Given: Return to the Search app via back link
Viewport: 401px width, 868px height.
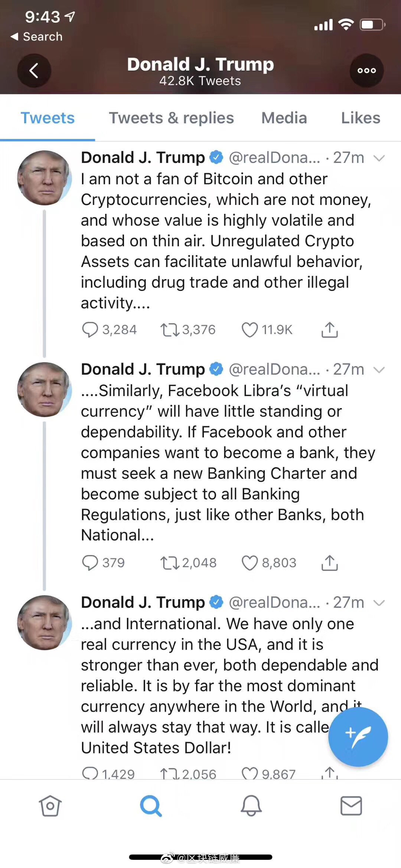Looking at the screenshot, I should (37, 36).
